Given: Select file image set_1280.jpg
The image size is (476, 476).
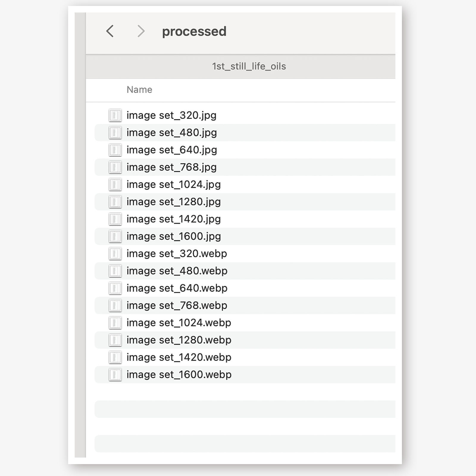Looking at the screenshot, I should point(173,202).
